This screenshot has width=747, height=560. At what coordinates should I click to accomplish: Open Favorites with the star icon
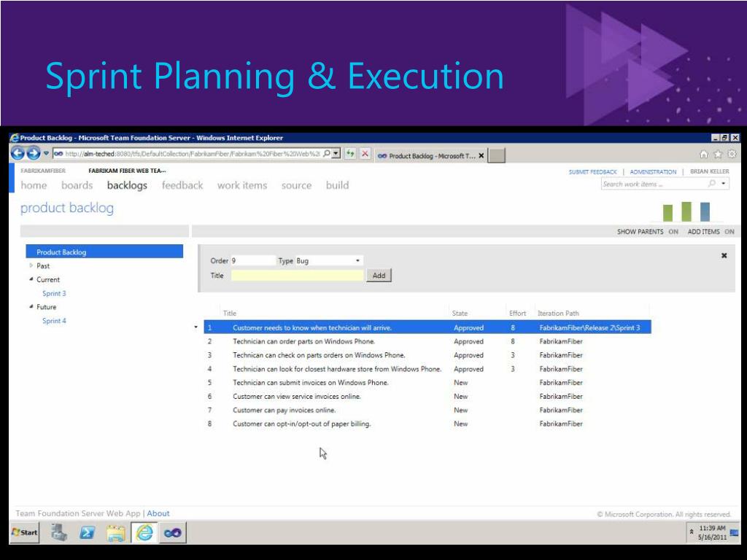(x=718, y=154)
